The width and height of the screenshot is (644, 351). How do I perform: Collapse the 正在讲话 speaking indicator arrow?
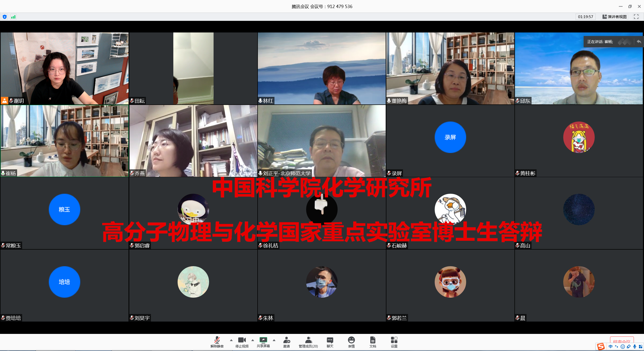tap(639, 42)
